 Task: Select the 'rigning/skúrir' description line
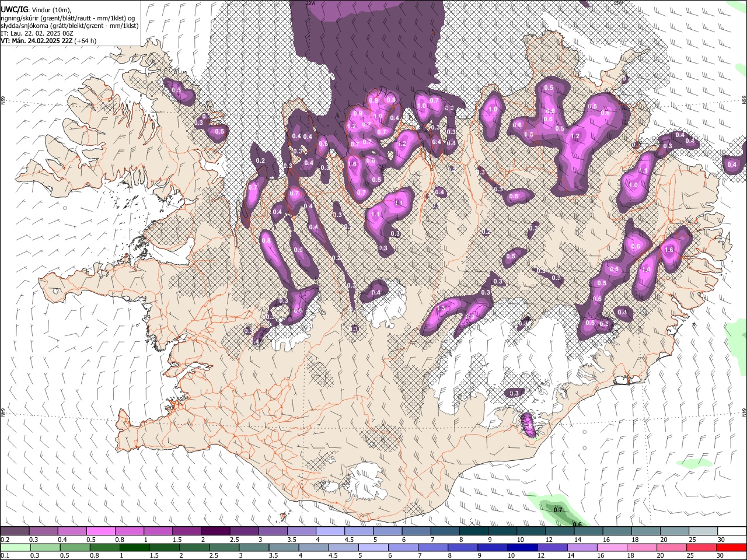coord(68,18)
